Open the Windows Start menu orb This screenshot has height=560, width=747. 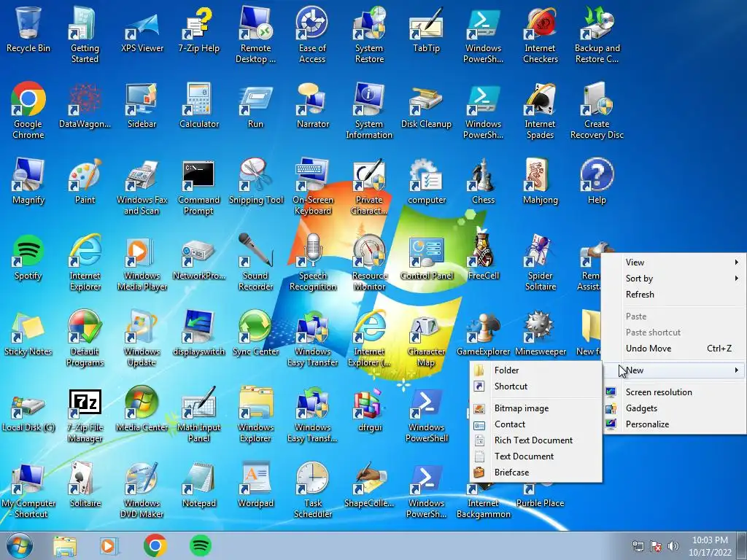coord(20,545)
